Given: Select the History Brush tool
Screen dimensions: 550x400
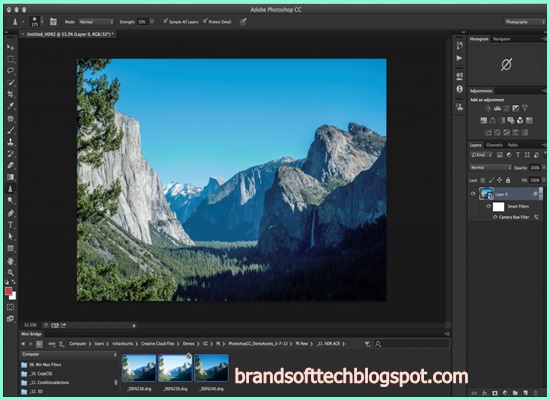Looking at the screenshot, I should pyautogui.click(x=11, y=154).
